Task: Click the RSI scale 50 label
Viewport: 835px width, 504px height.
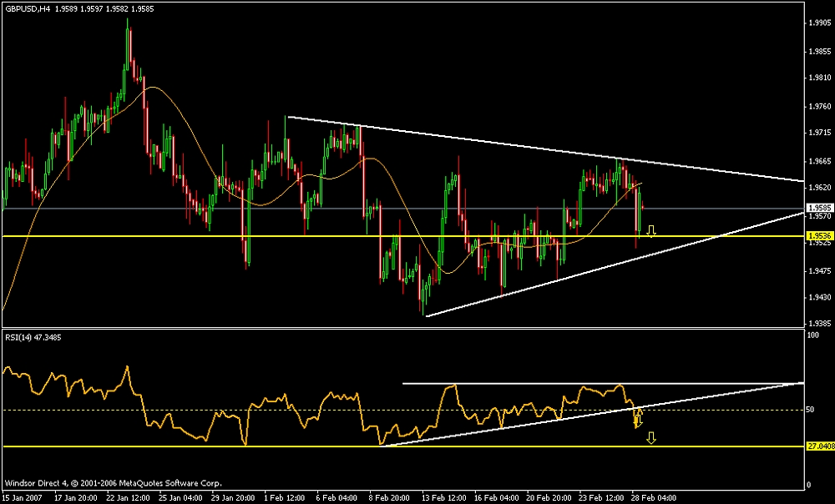Action: click(811, 409)
